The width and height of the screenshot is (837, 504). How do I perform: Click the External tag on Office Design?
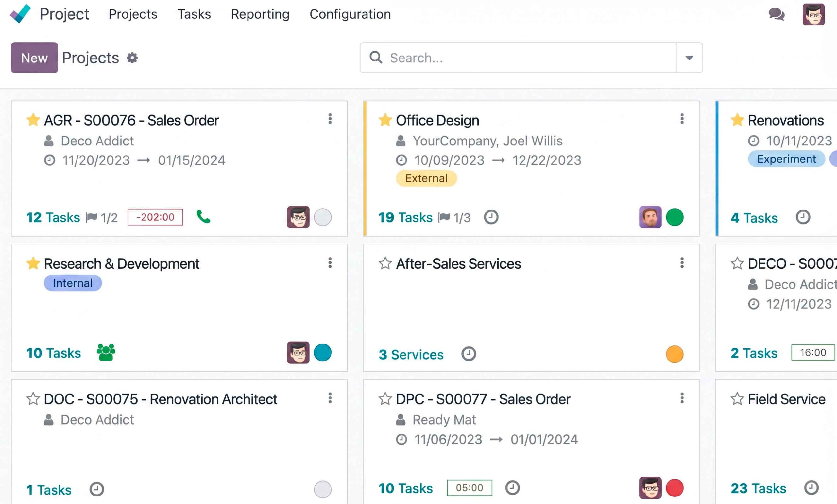(426, 178)
